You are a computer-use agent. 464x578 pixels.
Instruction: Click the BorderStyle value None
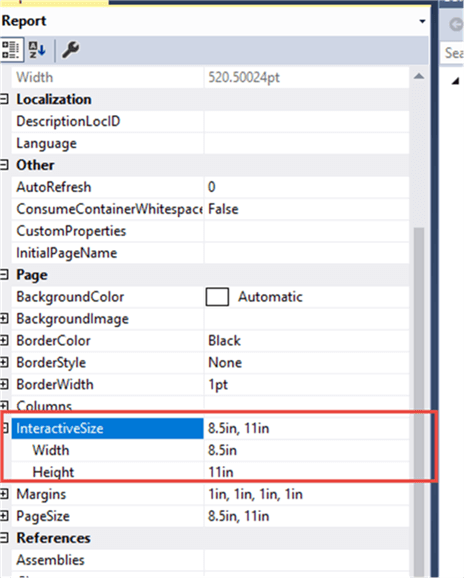pyautogui.click(x=307, y=362)
